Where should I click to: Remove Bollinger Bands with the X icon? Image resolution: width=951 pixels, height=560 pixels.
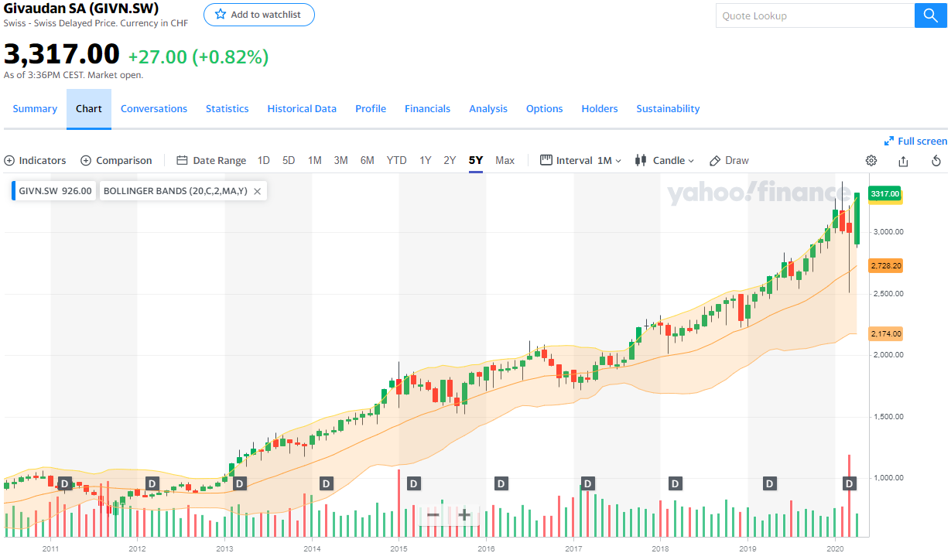pyautogui.click(x=258, y=191)
